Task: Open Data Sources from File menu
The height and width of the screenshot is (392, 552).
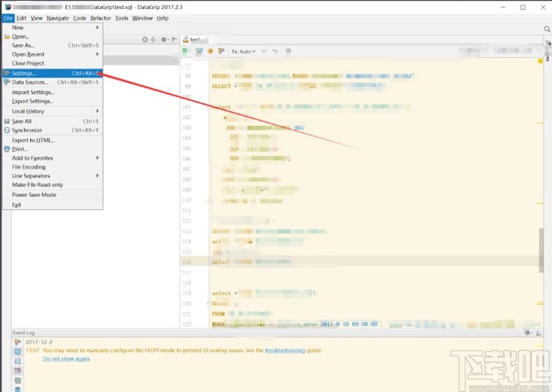Action: [29, 82]
